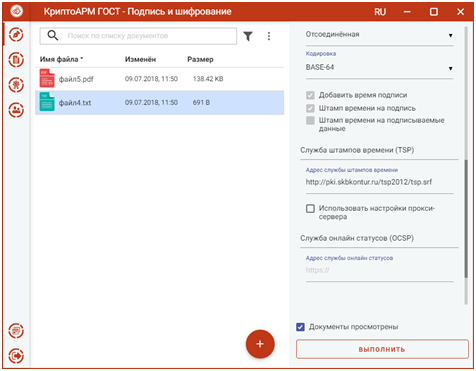Click the magnifier search icon
This screenshot has height=371, width=476.
pos(53,35)
